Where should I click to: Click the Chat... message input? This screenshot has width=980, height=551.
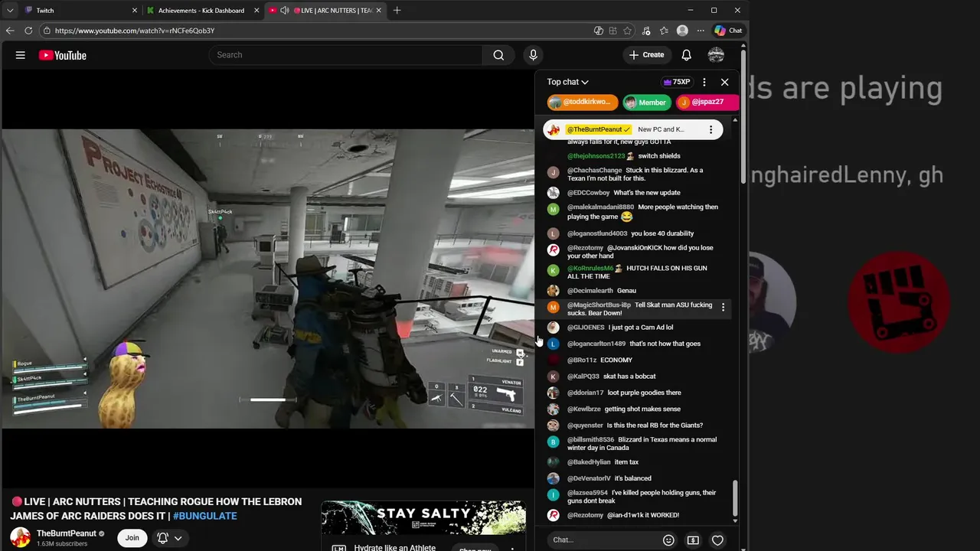(x=604, y=540)
